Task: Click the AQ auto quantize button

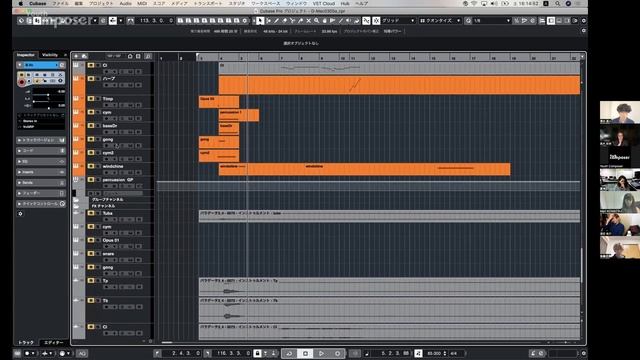Action: click(x=82, y=353)
